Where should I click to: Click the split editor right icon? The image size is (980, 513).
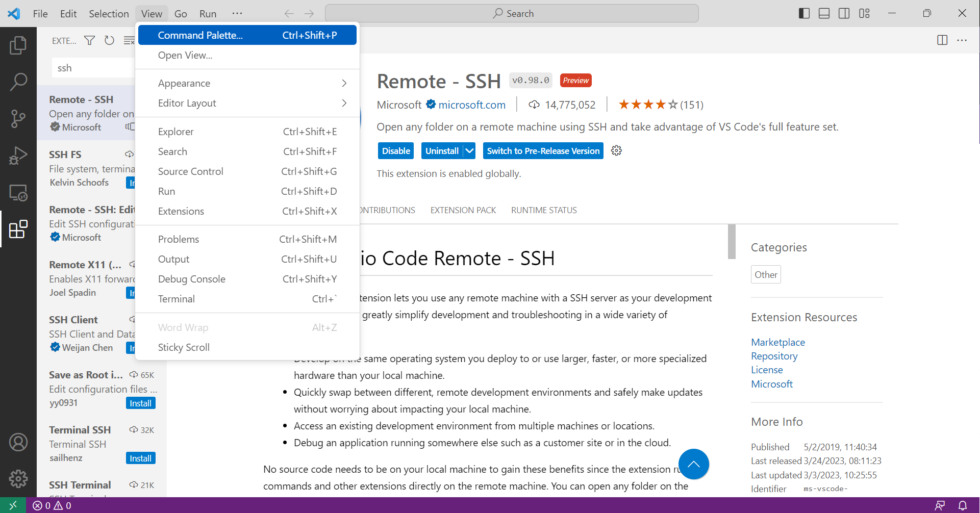click(942, 40)
